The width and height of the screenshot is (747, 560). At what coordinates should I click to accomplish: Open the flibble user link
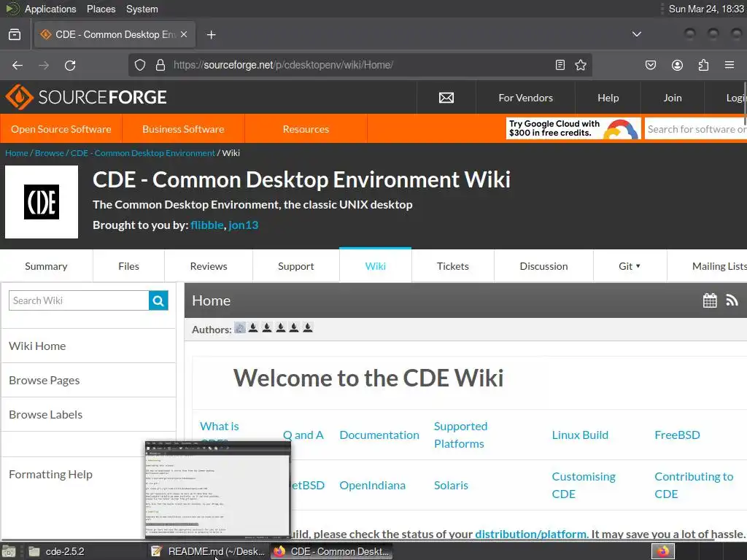click(x=206, y=225)
